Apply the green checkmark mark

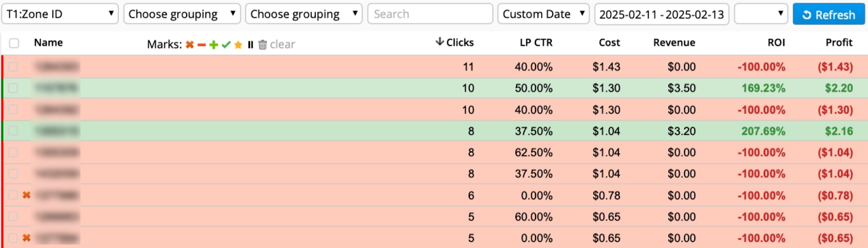(226, 44)
